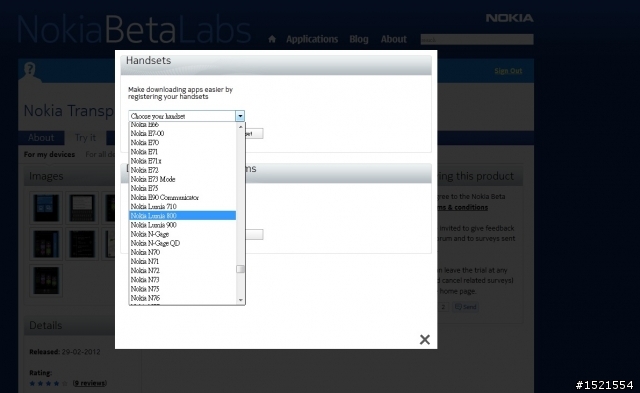The height and width of the screenshot is (393, 640).
Task: Click the list scrollbar down arrow
Action: click(x=240, y=300)
